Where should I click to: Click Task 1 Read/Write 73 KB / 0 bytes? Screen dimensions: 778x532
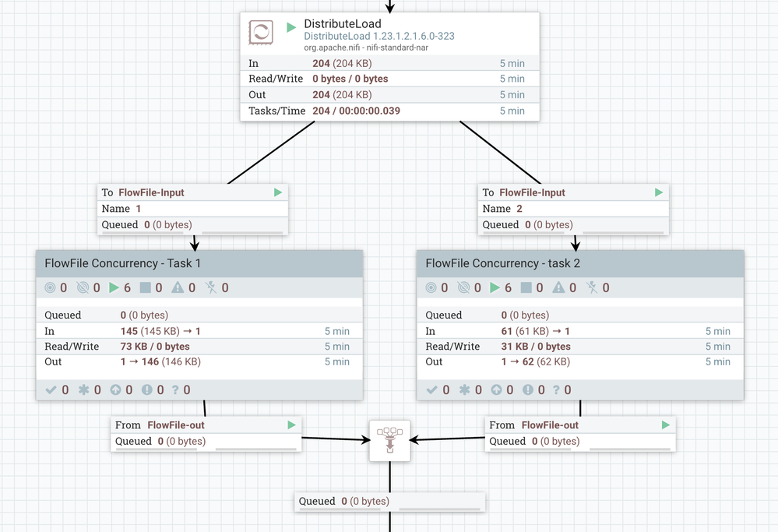(x=155, y=347)
